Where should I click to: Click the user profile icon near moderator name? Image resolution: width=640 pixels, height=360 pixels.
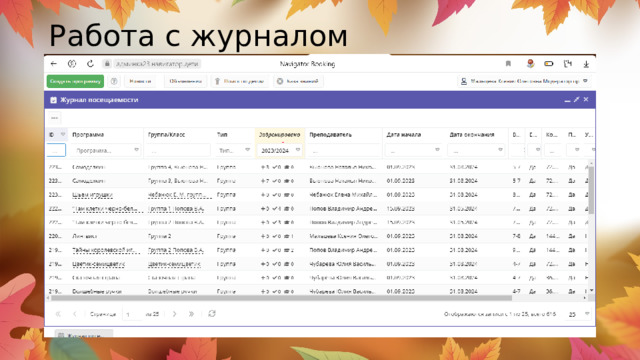[464, 81]
